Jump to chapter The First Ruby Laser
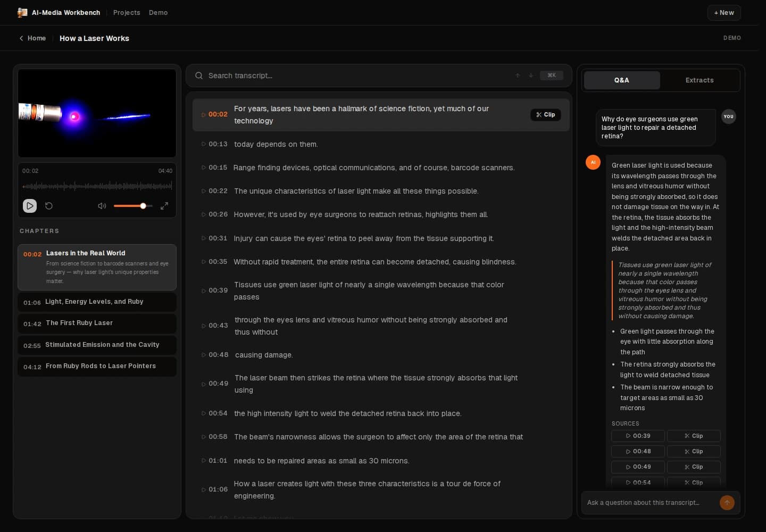 [x=97, y=323]
